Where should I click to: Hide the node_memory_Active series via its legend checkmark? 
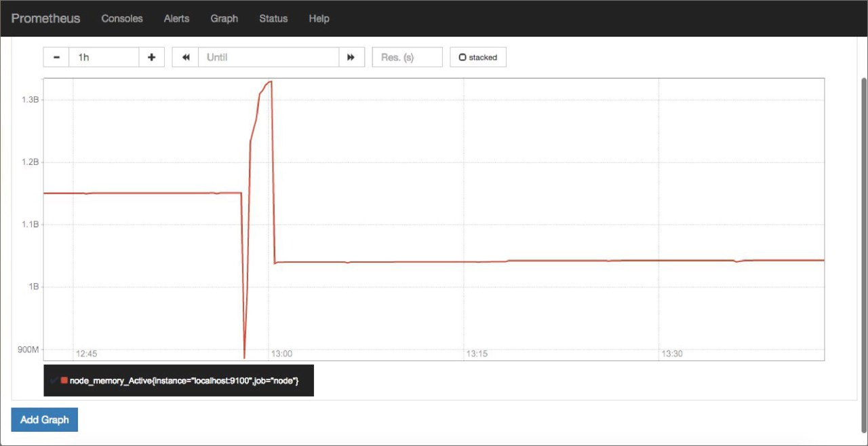click(54, 380)
